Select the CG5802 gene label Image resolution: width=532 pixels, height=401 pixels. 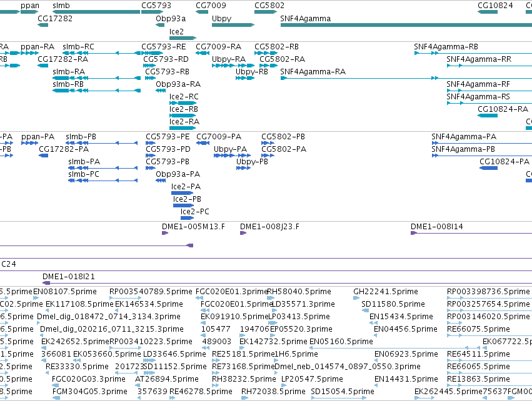(269, 6)
